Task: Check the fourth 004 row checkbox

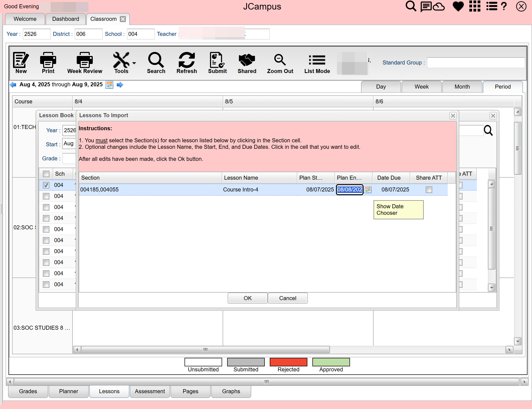Action: pyautogui.click(x=46, y=218)
